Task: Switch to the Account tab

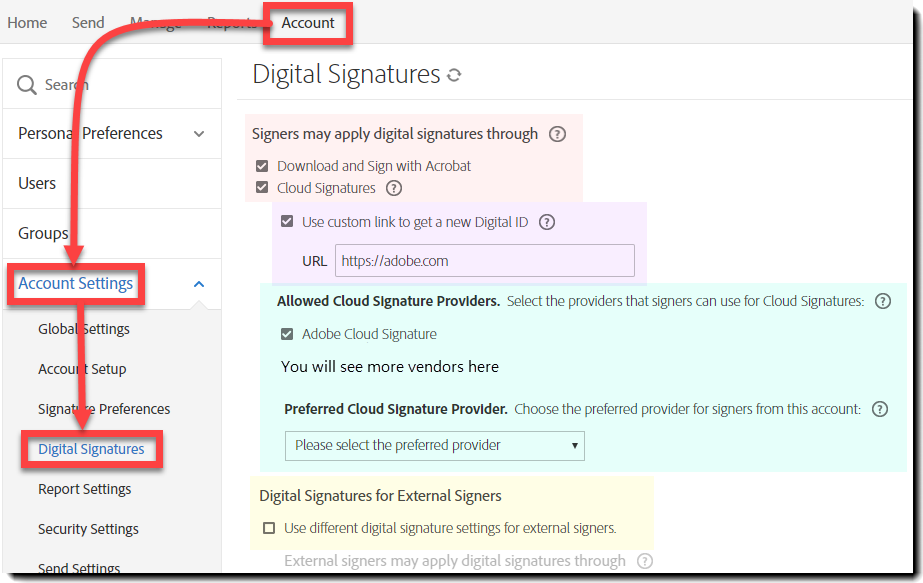Action: pyautogui.click(x=307, y=22)
